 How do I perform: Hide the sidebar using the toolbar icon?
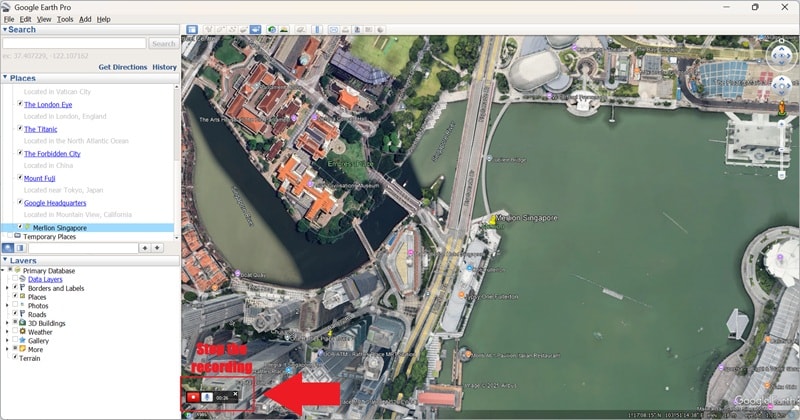(x=192, y=30)
